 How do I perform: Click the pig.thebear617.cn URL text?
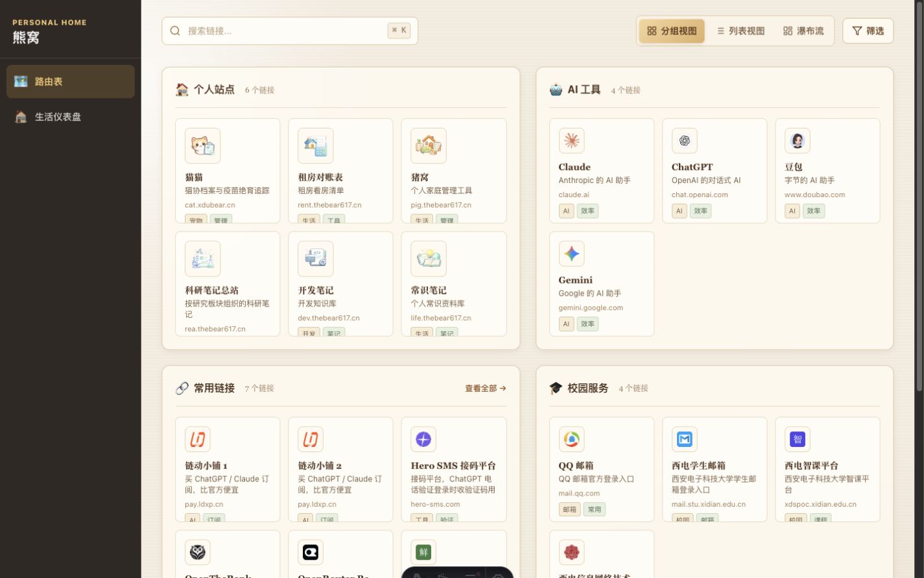pyautogui.click(x=441, y=205)
